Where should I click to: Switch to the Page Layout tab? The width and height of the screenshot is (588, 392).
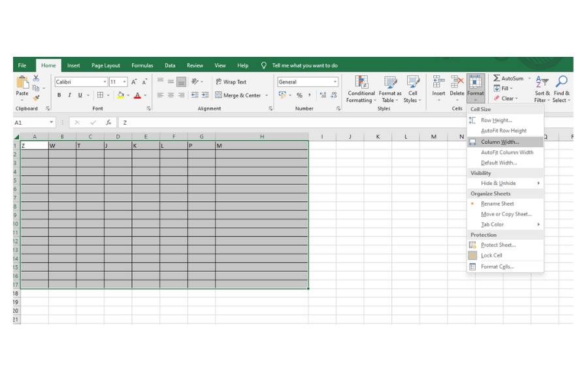coord(106,65)
